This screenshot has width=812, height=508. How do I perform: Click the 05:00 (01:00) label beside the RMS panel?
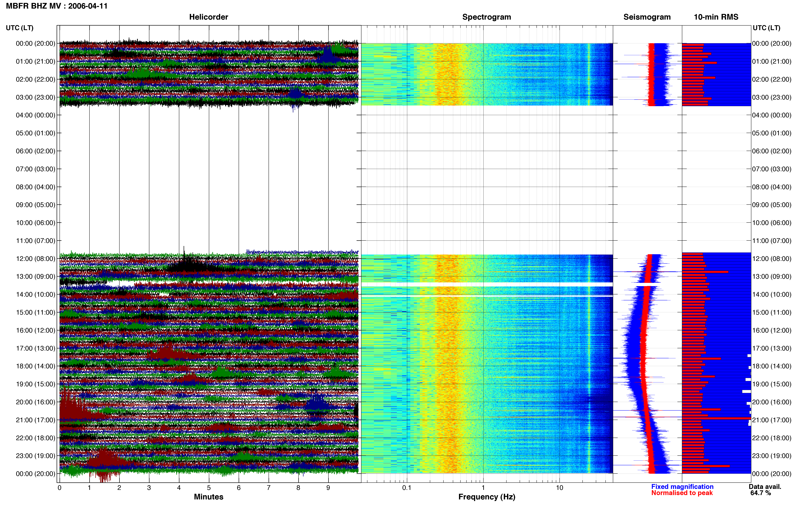(x=772, y=133)
